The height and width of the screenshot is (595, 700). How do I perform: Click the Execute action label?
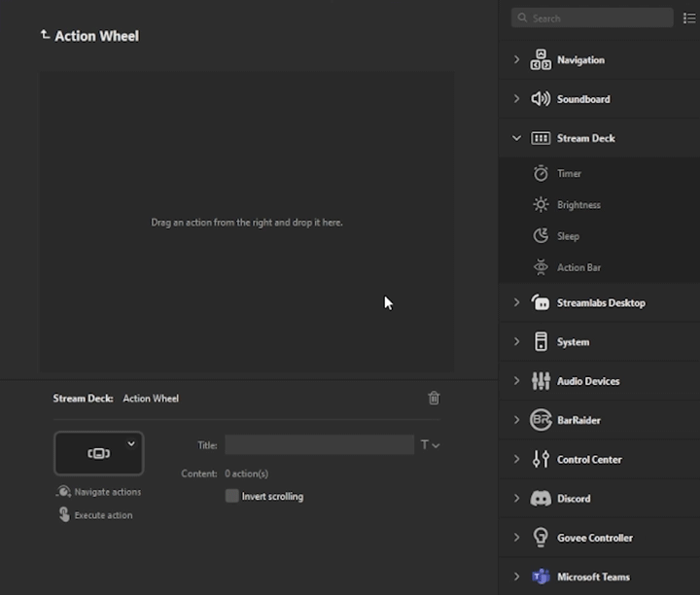click(x=103, y=515)
